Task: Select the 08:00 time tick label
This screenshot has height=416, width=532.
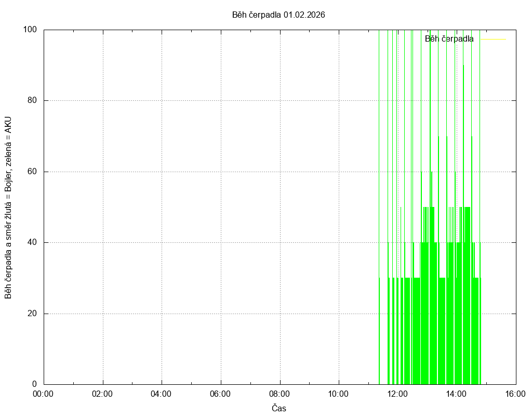Action: click(280, 394)
